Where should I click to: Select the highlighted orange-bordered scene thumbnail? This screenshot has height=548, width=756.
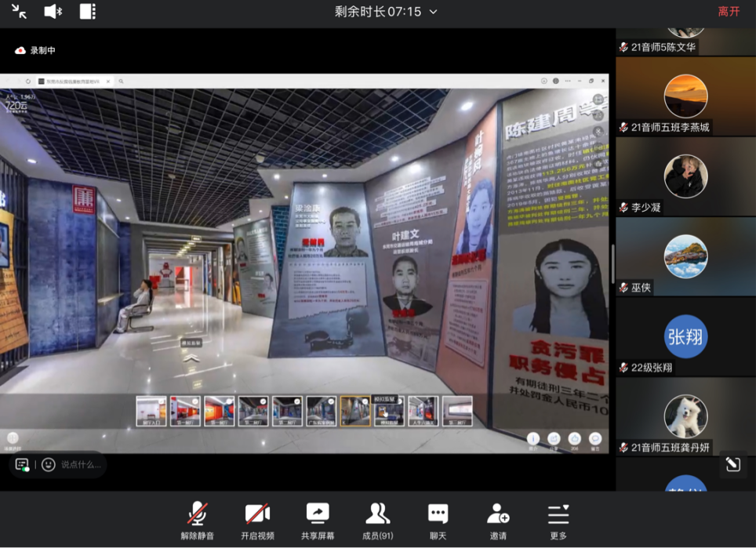tap(355, 411)
